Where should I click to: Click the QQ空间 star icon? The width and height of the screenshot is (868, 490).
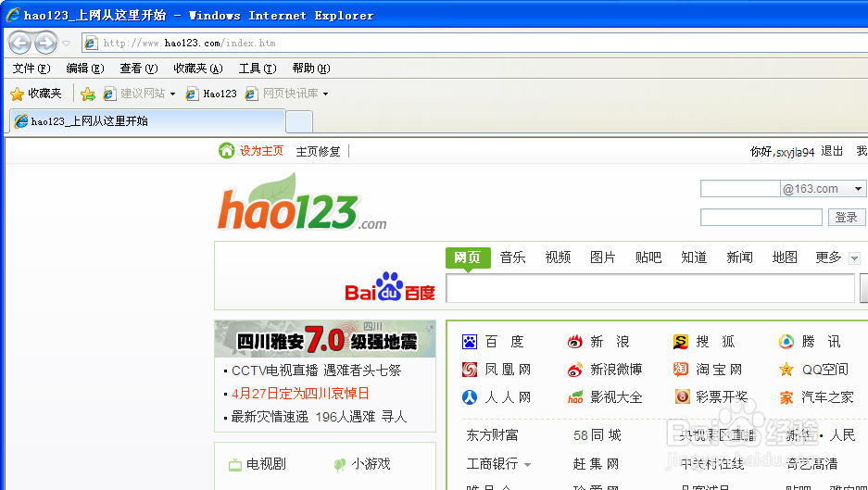click(x=786, y=370)
